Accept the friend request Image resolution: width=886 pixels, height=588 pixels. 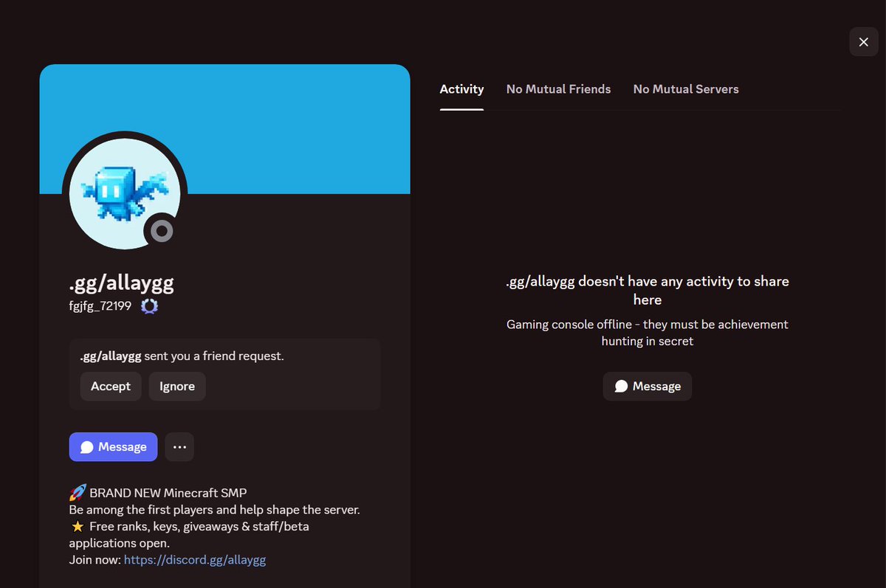point(111,386)
